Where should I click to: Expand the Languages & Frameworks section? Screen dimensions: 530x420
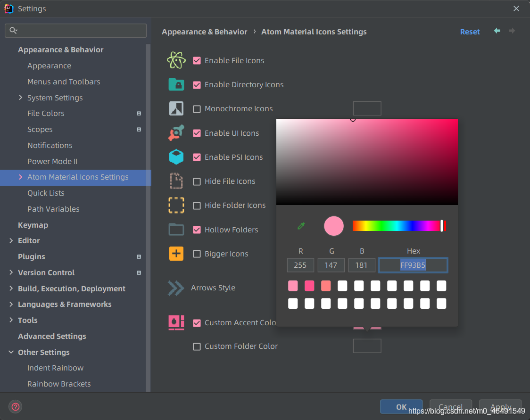pos(11,304)
